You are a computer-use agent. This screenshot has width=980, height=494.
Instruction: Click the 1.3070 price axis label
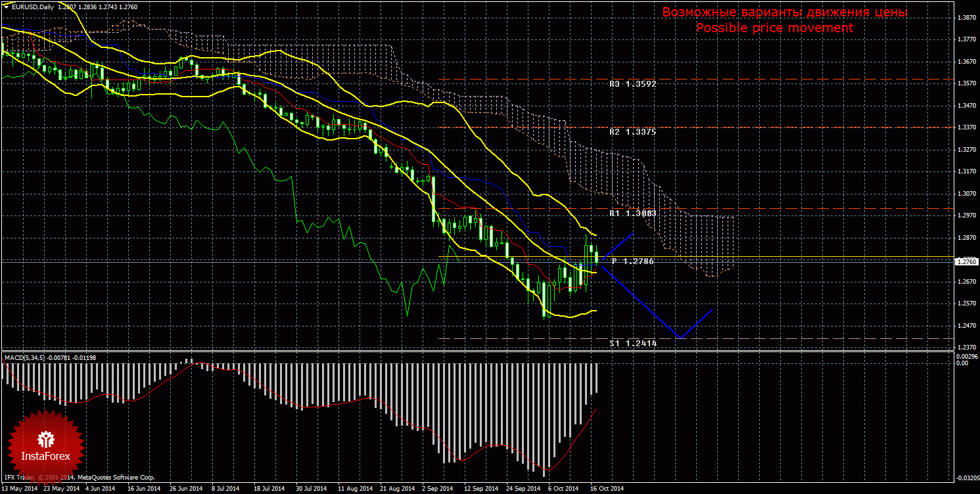pyautogui.click(x=966, y=194)
